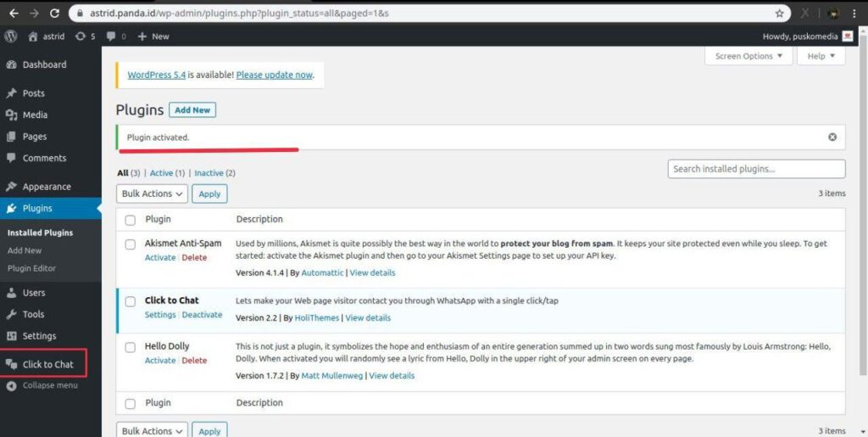868x437 pixels.
Task: Open the Tools menu
Action: coord(33,315)
